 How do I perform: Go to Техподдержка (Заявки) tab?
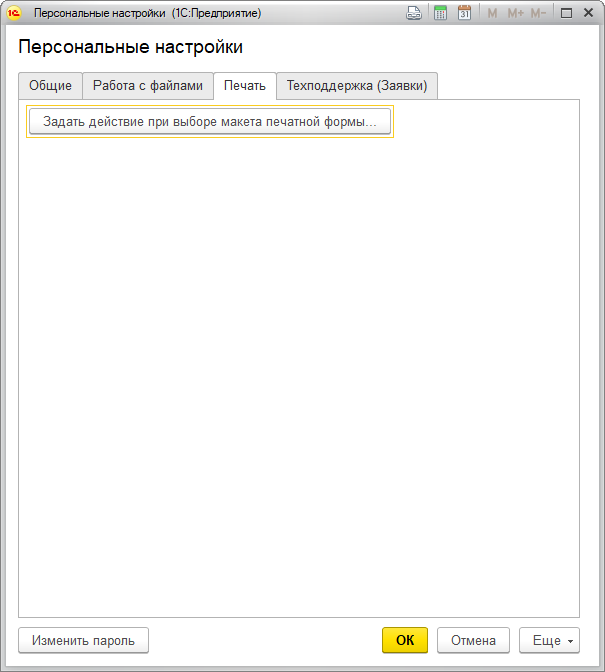point(357,86)
